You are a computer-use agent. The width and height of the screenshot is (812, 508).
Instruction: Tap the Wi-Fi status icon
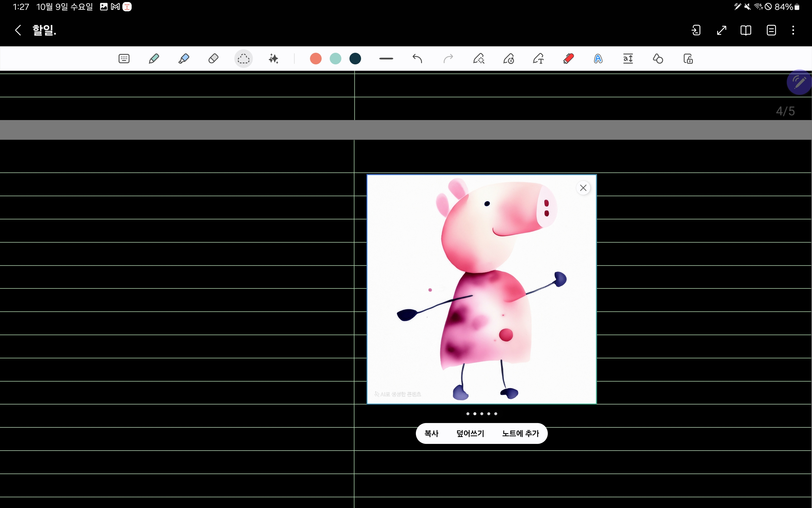[x=758, y=7]
